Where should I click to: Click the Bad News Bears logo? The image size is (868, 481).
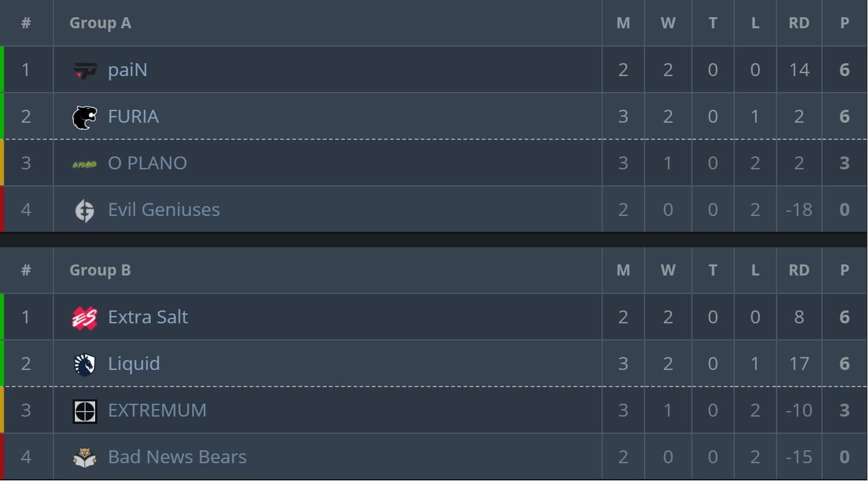click(x=85, y=458)
